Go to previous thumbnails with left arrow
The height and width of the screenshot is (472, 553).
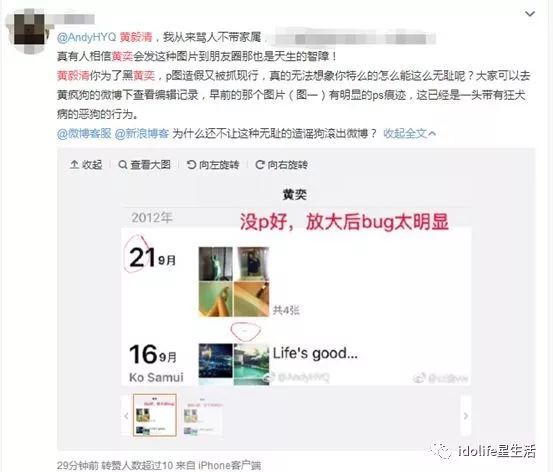pyautogui.click(x=126, y=416)
